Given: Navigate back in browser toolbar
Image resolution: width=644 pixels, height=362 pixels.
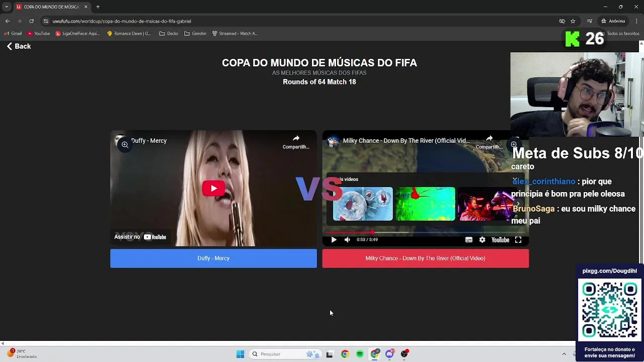Looking at the screenshot, I should [x=8, y=21].
